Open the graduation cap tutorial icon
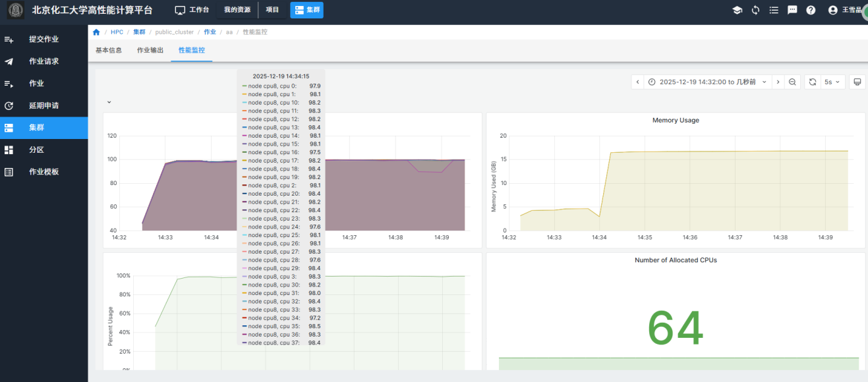The width and height of the screenshot is (868, 382). pyautogui.click(x=738, y=10)
